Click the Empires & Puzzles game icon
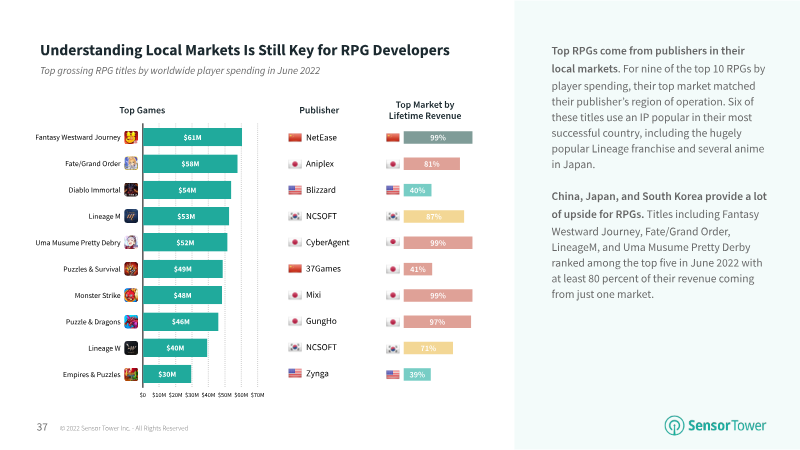This screenshot has height=450, width=800. (131, 374)
